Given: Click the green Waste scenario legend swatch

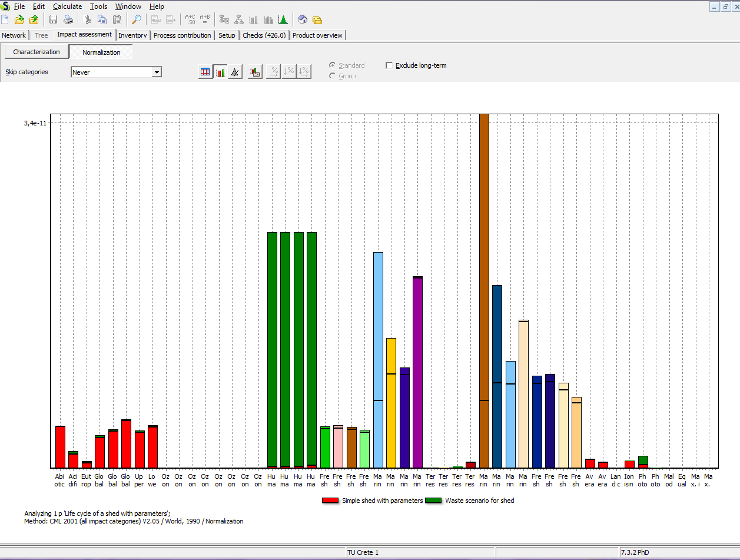Looking at the screenshot, I should [x=434, y=501].
